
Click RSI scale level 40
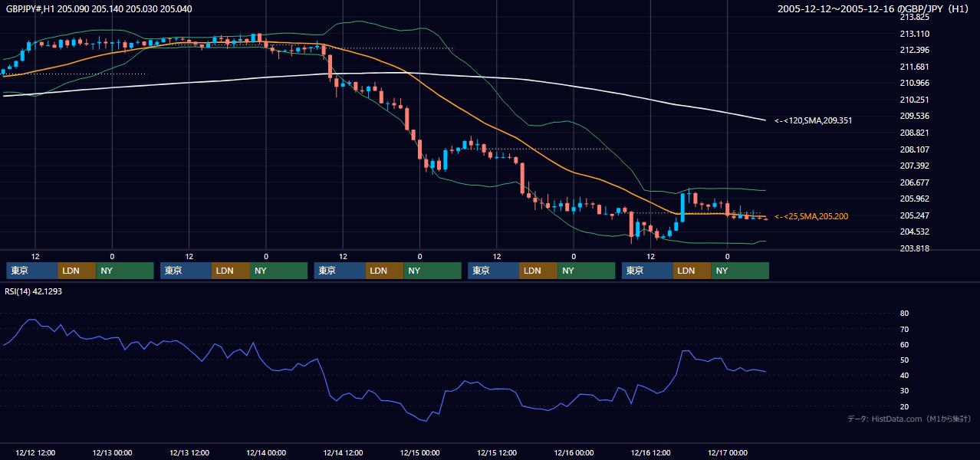(x=904, y=375)
